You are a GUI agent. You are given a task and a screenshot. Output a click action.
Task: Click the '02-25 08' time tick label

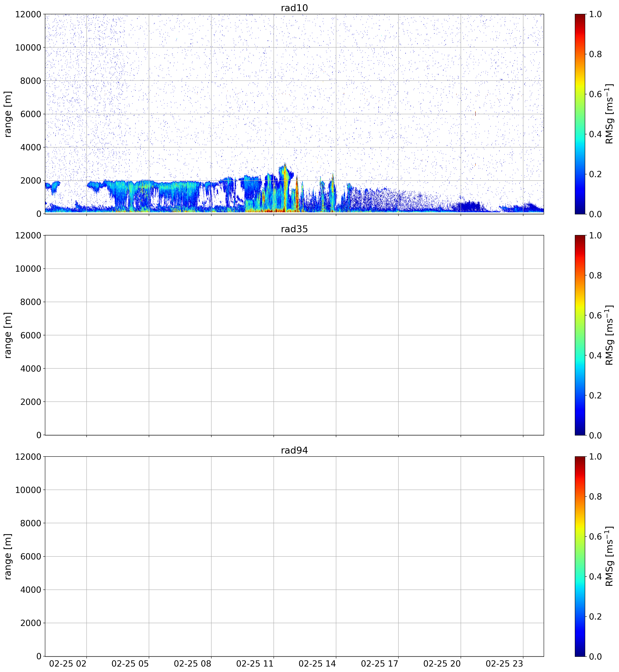click(x=193, y=664)
